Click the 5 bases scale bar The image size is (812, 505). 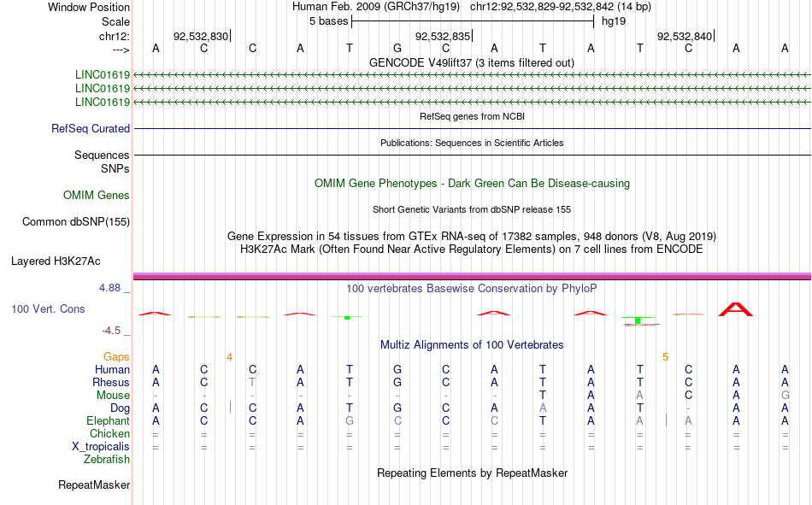point(473,21)
